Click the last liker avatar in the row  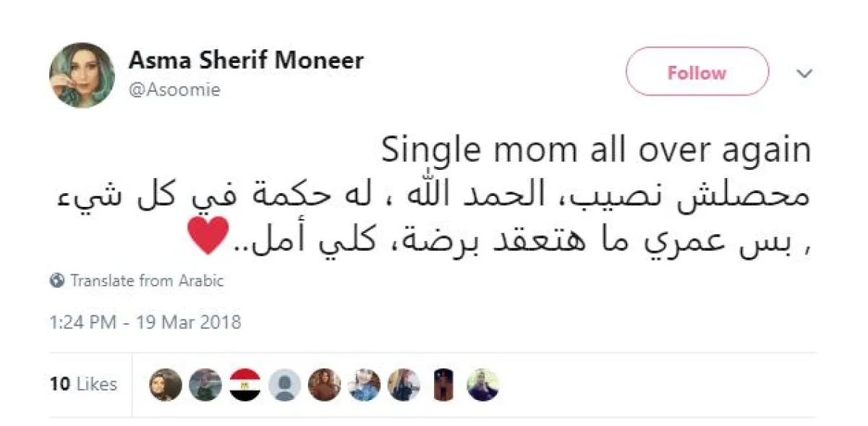pyautogui.click(x=482, y=385)
